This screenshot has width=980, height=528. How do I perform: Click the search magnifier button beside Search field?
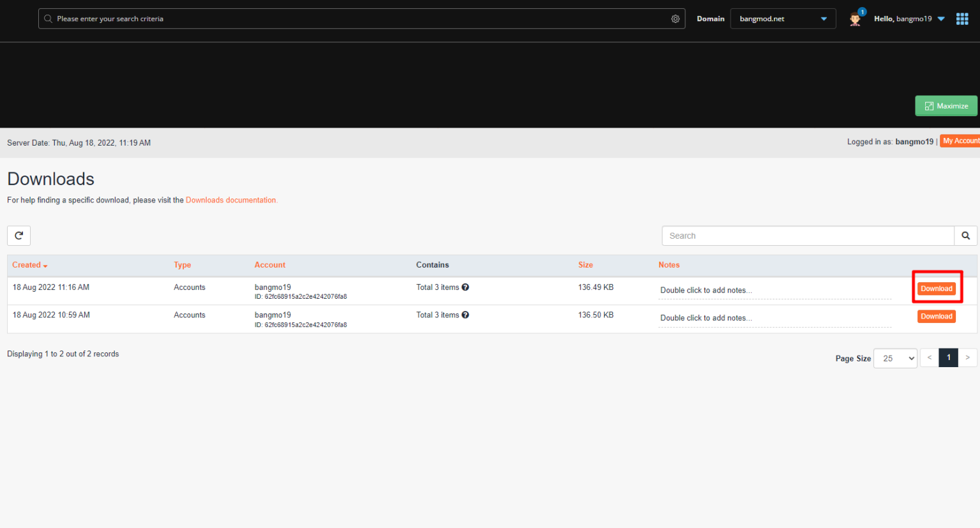point(965,236)
